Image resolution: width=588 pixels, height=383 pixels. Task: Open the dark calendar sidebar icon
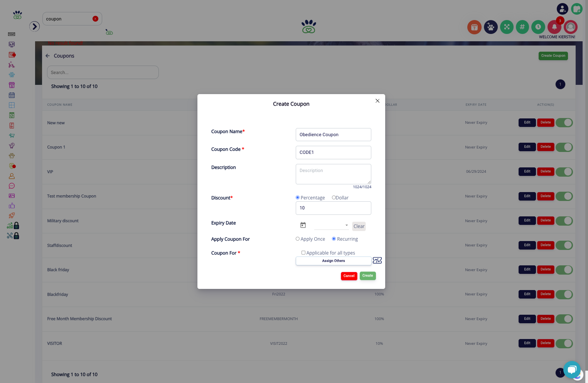12,95
